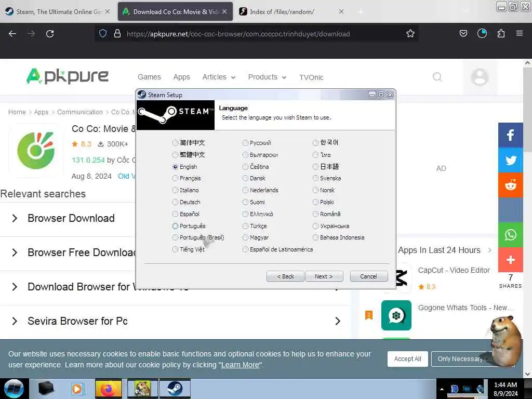Open the Firefox extensions puzzle icon
The width and height of the screenshot is (532, 399).
pos(501,33)
